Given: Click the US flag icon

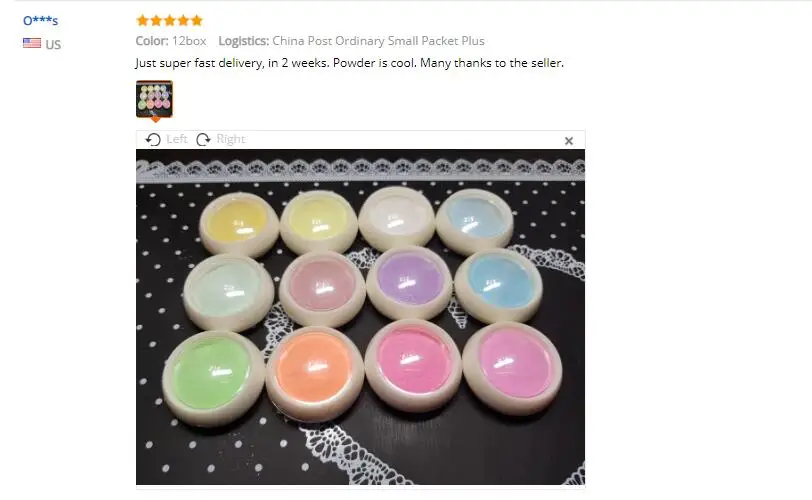Looking at the screenshot, I should (32, 43).
